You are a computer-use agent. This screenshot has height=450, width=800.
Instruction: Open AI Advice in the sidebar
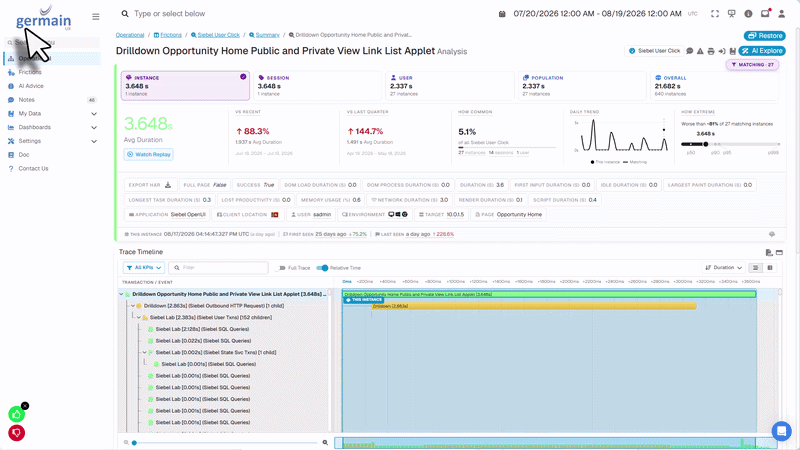click(31, 86)
